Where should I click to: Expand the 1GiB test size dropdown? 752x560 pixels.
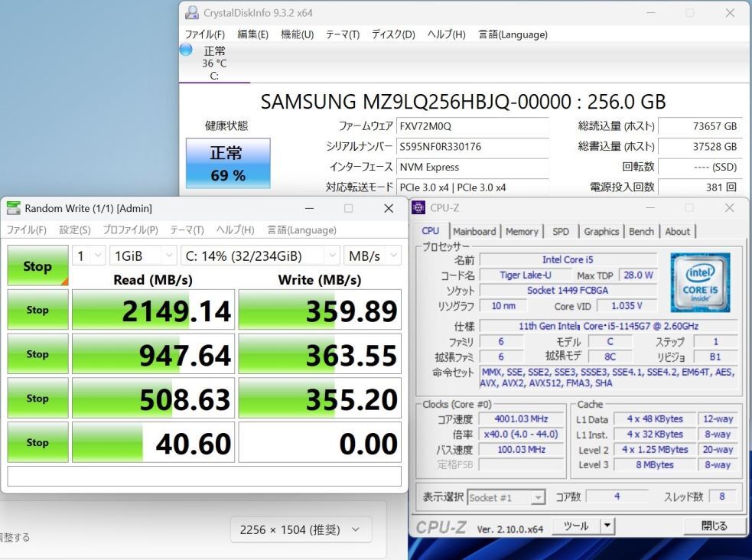(142, 256)
